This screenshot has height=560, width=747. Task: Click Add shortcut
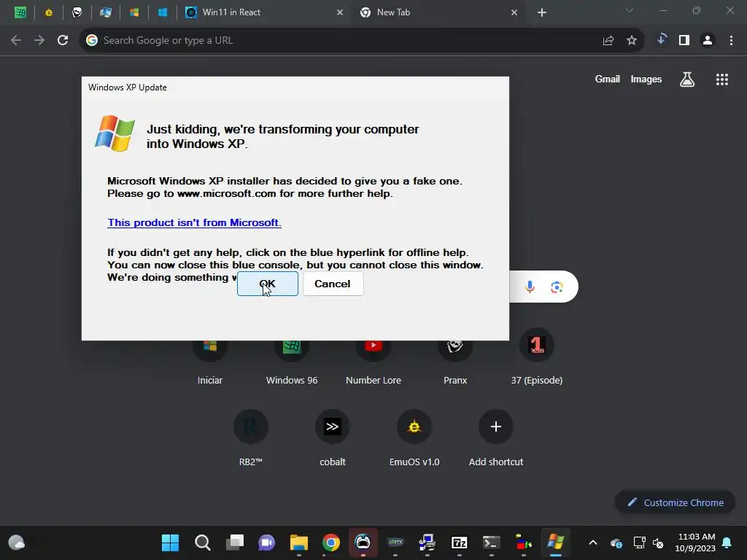pos(496,437)
